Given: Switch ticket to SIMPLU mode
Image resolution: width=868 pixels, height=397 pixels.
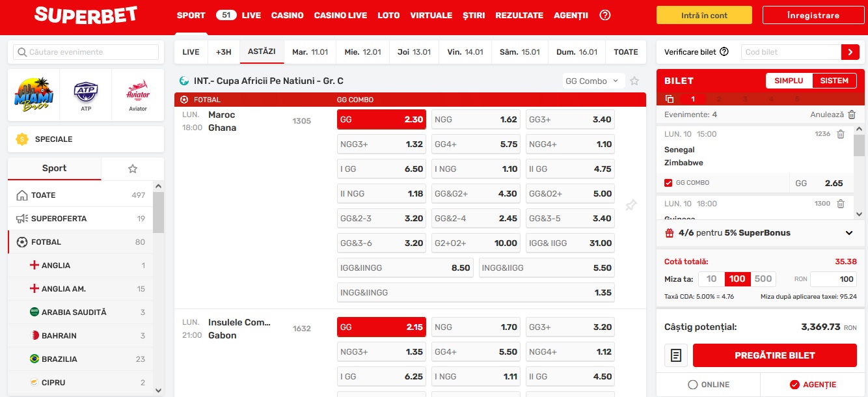Looking at the screenshot, I should (789, 81).
